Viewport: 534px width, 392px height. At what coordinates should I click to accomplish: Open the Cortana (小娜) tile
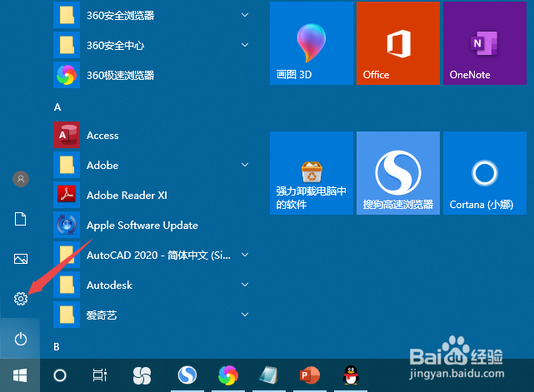pyautogui.click(x=485, y=173)
